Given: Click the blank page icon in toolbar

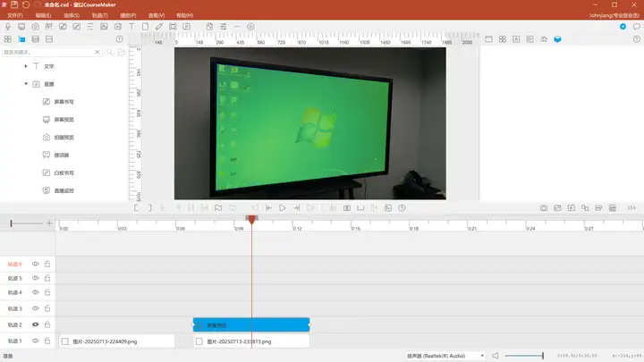Looking at the screenshot, I should point(146,27).
